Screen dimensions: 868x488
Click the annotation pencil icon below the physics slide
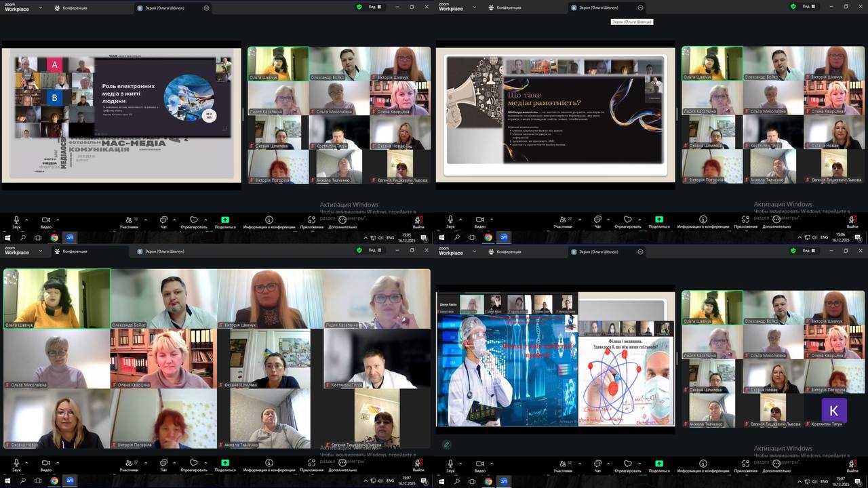[x=446, y=445]
